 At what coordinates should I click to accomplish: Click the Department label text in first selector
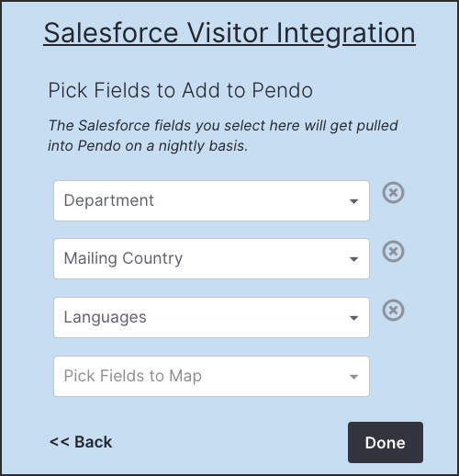[108, 200]
